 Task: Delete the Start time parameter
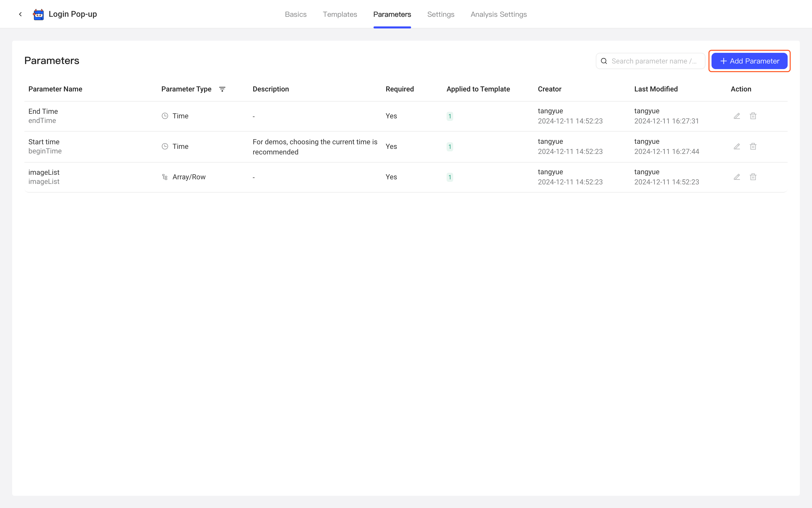(x=753, y=147)
